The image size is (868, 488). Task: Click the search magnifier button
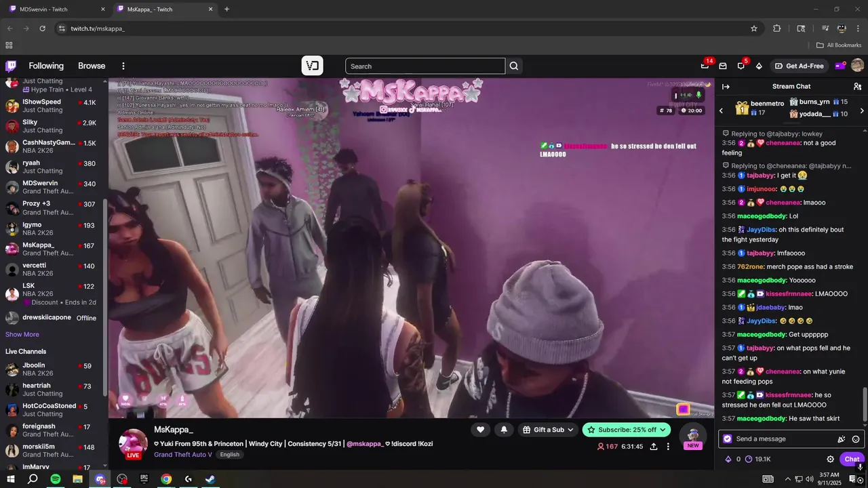pyautogui.click(x=514, y=66)
